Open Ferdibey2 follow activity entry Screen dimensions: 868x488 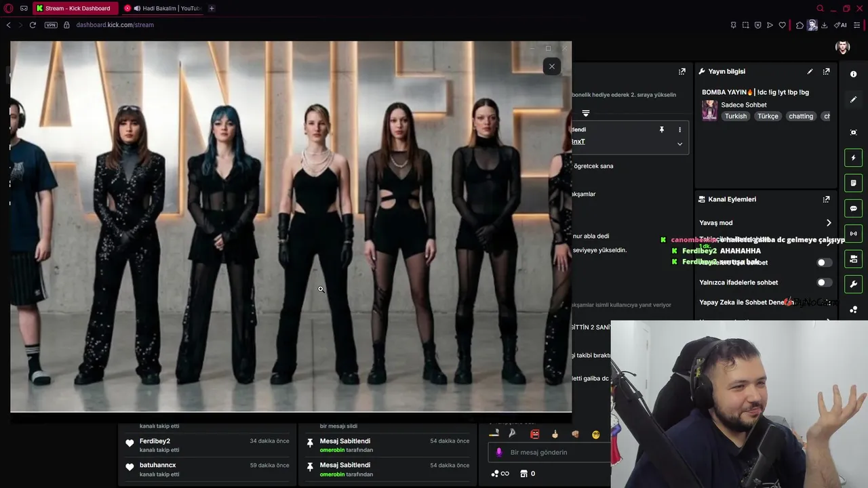click(x=208, y=445)
